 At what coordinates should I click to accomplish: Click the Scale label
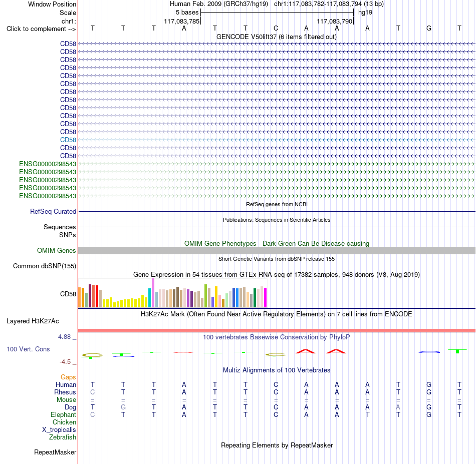[68, 13]
